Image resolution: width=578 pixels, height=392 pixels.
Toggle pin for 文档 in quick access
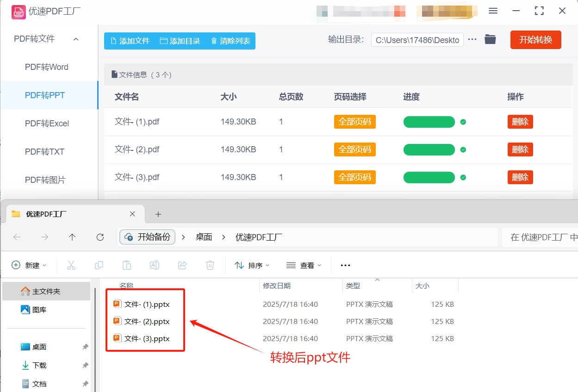click(x=85, y=383)
